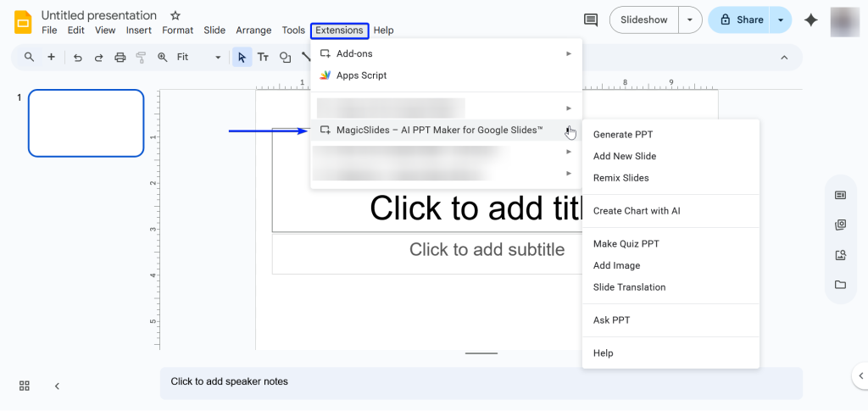Click the Gemini sparkle icon
Viewport: 868px width, 411px height.
pos(811,19)
